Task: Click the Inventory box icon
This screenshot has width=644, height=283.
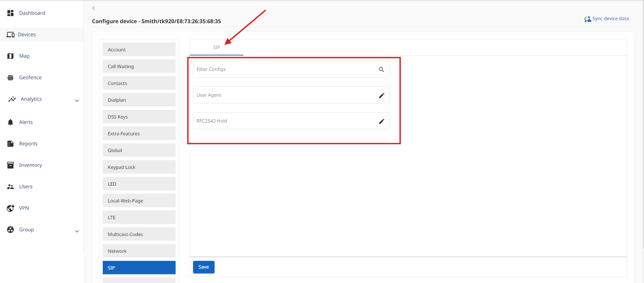Action: click(10, 165)
